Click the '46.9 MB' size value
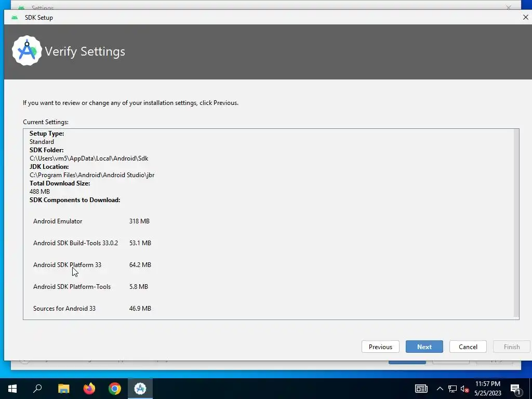532x399 pixels. [140, 309]
